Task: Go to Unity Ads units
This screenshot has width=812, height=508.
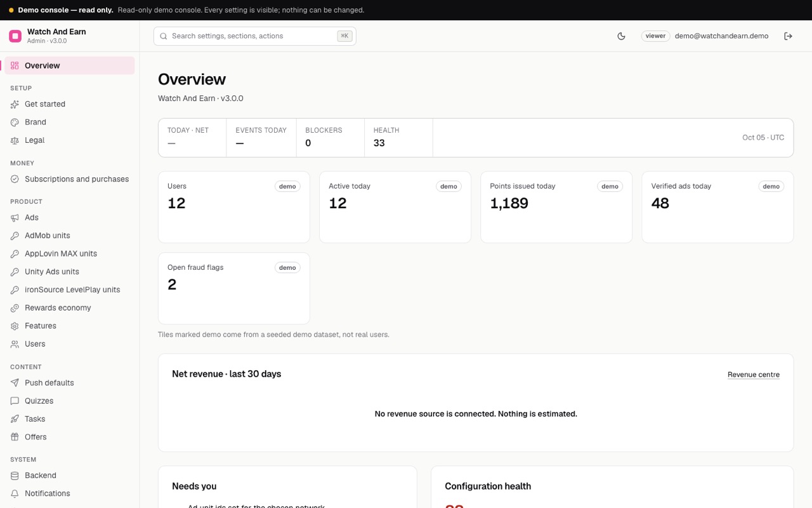Action: click(70, 272)
